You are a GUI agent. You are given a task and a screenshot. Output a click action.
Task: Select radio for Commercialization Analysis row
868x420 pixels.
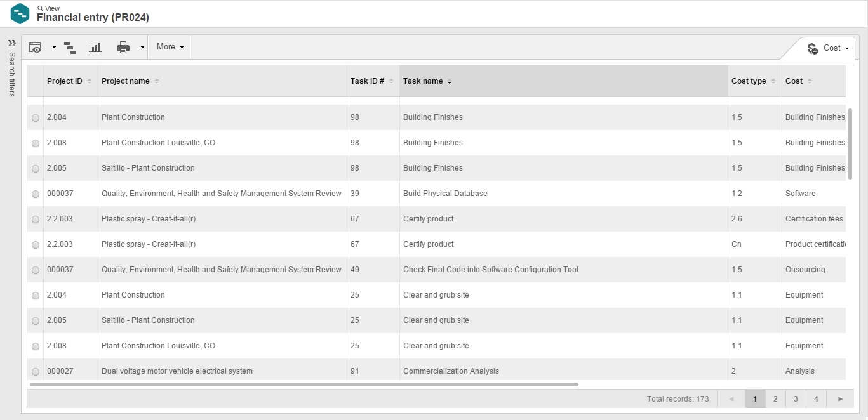tap(36, 372)
